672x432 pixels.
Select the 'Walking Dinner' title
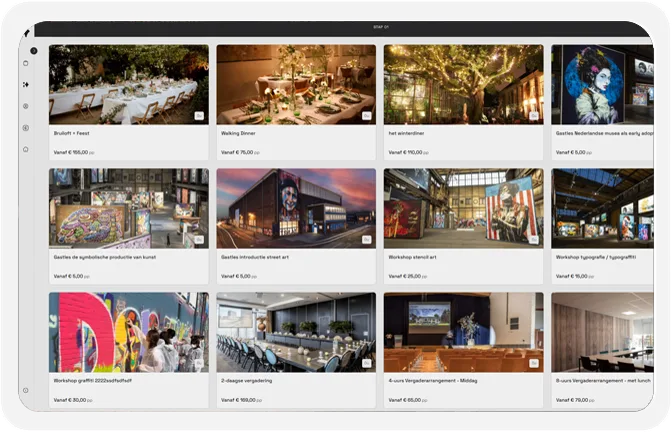(238, 133)
